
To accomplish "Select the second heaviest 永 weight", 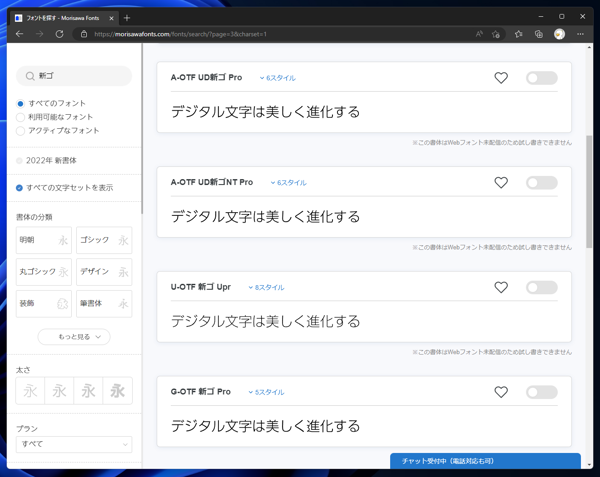I will pos(88,391).
